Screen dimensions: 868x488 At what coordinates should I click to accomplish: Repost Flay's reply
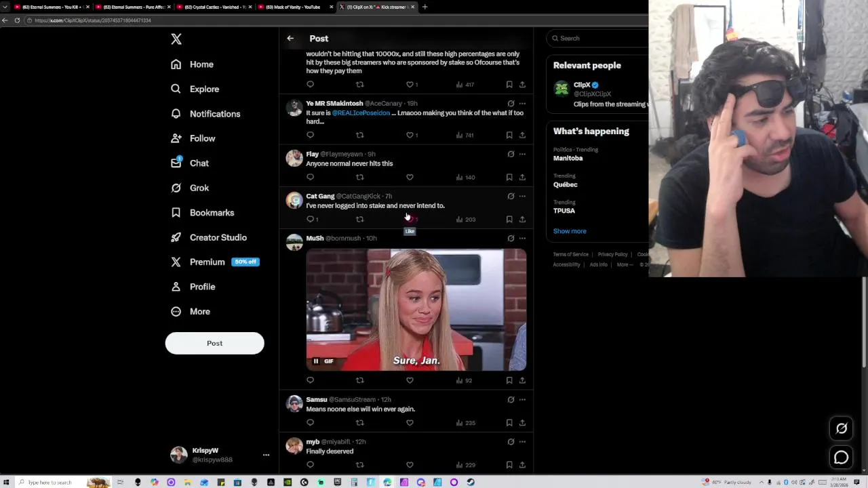click(x=360, y=178)
